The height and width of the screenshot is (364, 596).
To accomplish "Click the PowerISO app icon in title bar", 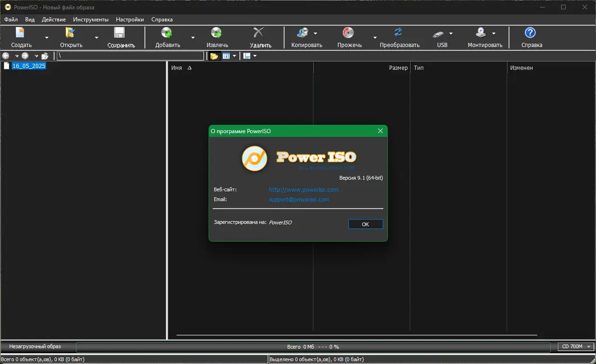I will pos(7,7).
